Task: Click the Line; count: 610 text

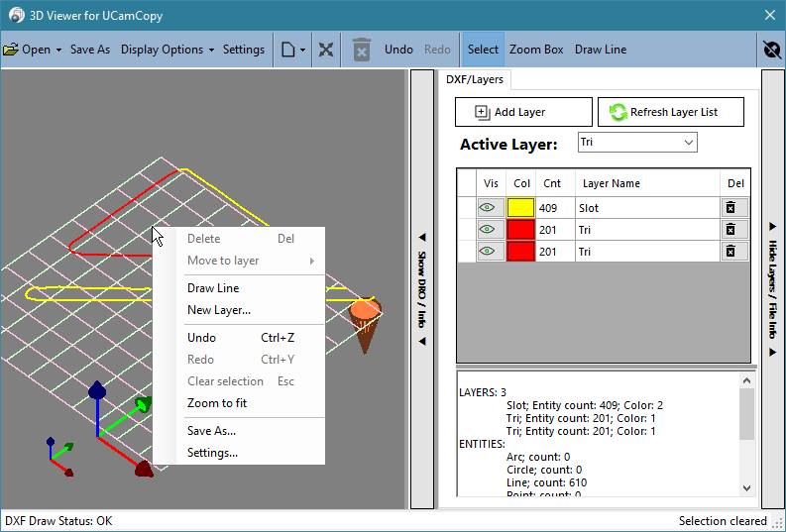Action: (x=546, y=482)
